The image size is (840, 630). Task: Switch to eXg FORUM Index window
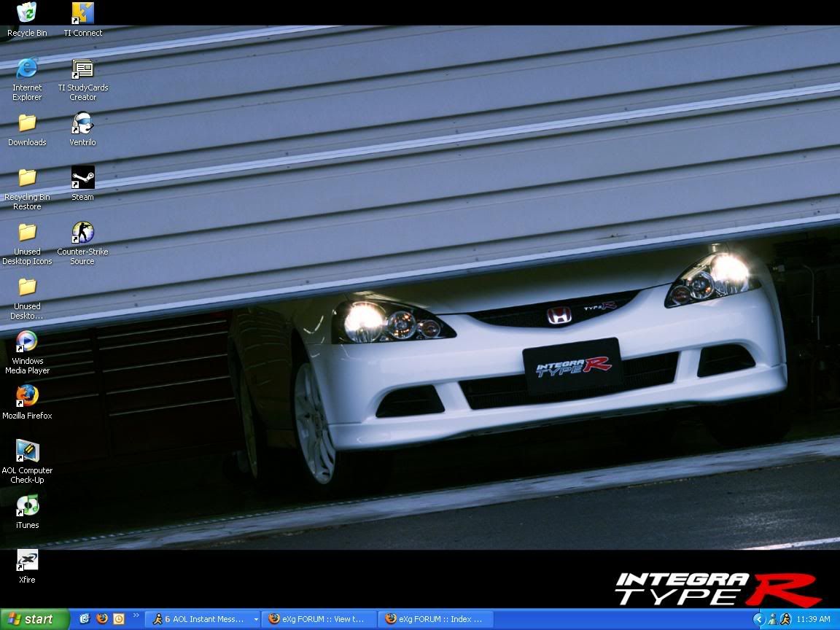(x=436, y=619)
